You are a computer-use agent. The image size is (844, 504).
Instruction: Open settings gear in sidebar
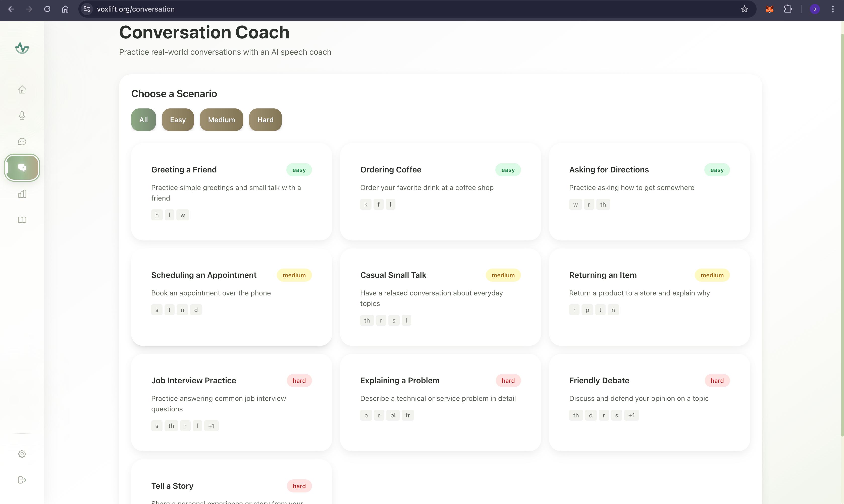pos(22,454)
